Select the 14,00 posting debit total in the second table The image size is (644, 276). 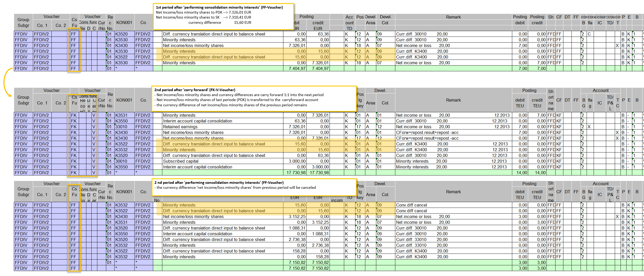tap(520, 173)
